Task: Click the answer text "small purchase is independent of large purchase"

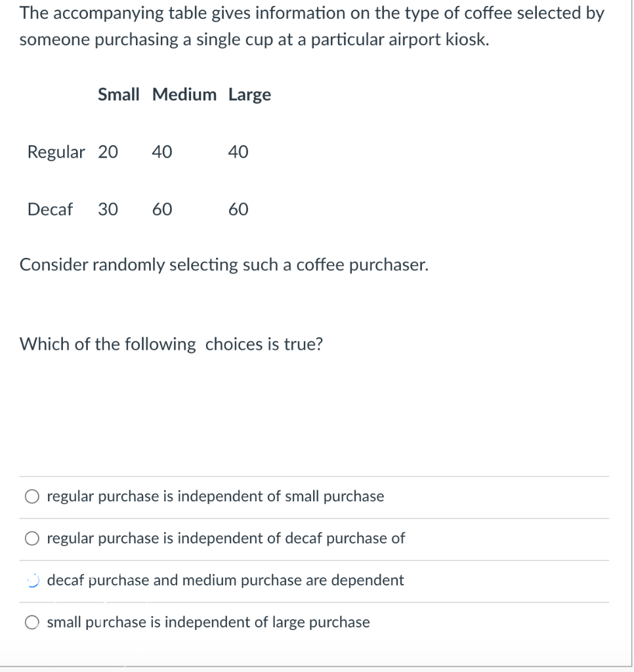Action: pyautogui.click(x=208, y=622)
